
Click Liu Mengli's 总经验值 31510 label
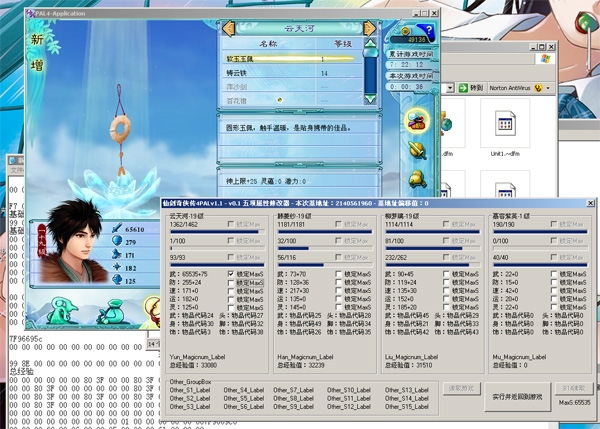click(408, 365)
